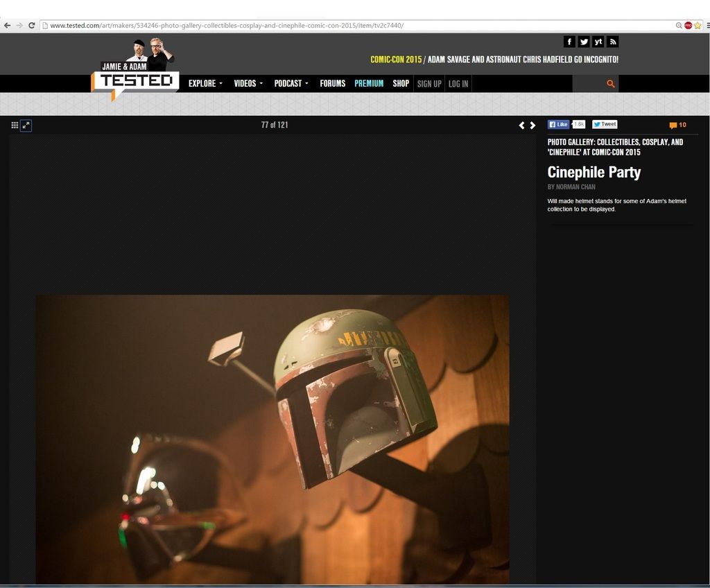This screenshot has width=710, height=588.
Task: Click the 1.6k Facebook like count
Action: (x=579, y=124)
